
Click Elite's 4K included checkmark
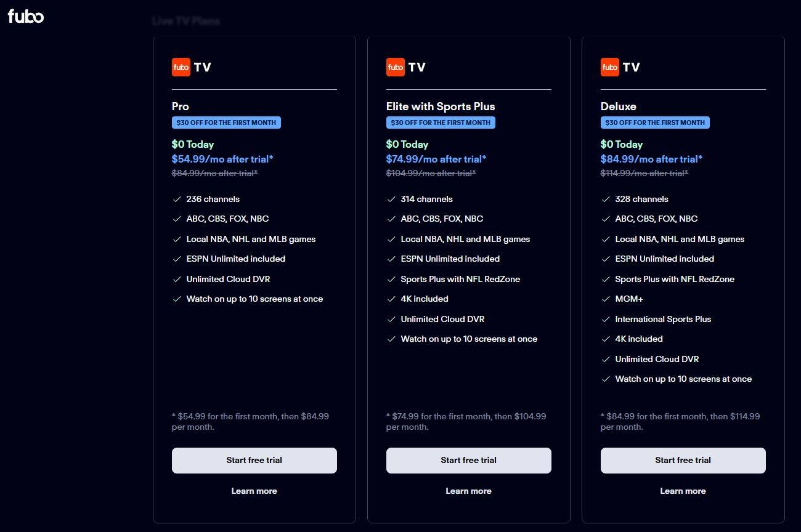tap(391, 299)
